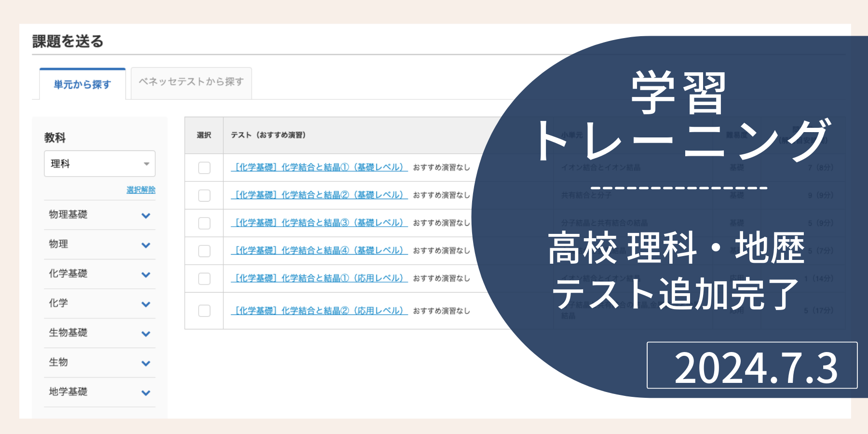Expand the 地学基礎 chevron
The image size is (868, 434).
[x=146, y=393]
